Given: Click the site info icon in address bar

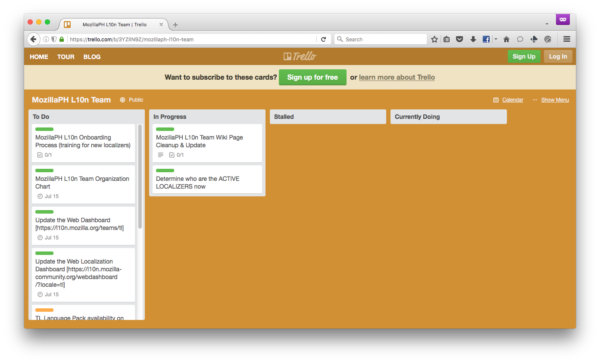Looking at the screenshot, I should point(46,39).
